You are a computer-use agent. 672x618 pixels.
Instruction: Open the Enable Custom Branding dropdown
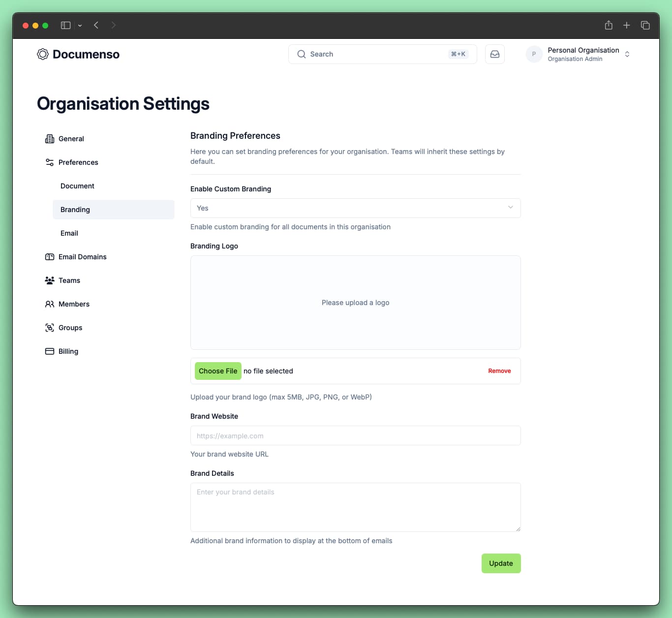coord(355,208)
